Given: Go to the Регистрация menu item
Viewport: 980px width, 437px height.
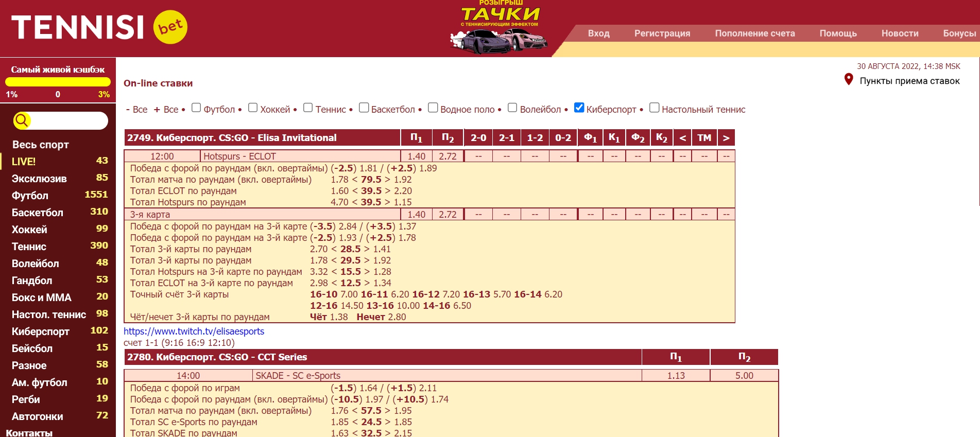Looking at the screenshot, I should 662,33.
